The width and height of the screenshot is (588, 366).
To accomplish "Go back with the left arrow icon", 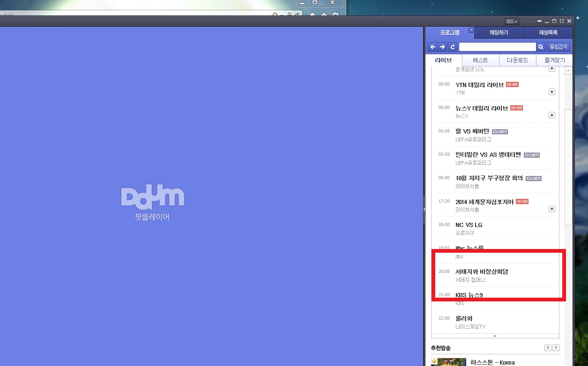I will tap(433, 47).
